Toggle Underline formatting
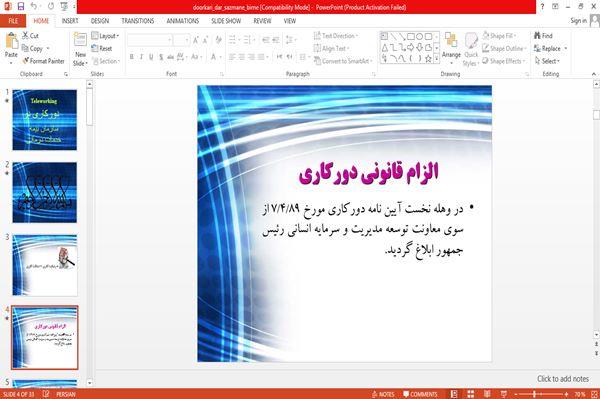 click(151, 57)
